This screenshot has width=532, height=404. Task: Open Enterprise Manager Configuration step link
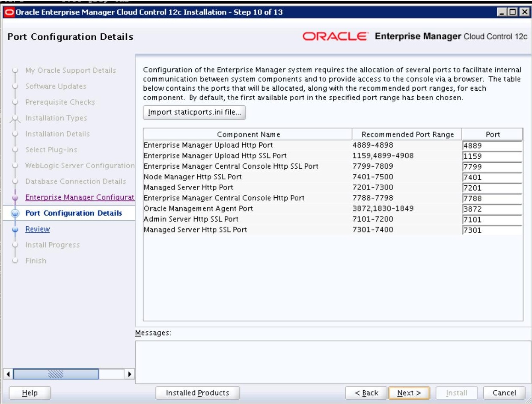[x=80, y=197]
